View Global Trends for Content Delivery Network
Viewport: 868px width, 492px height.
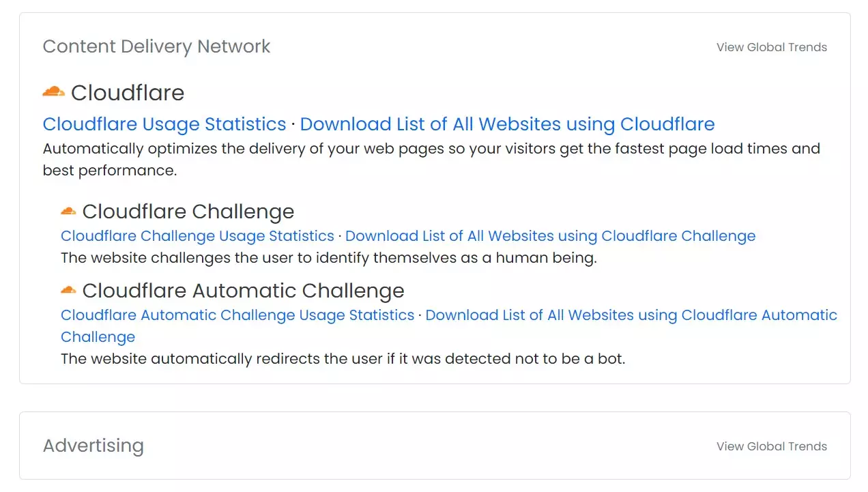771,47
